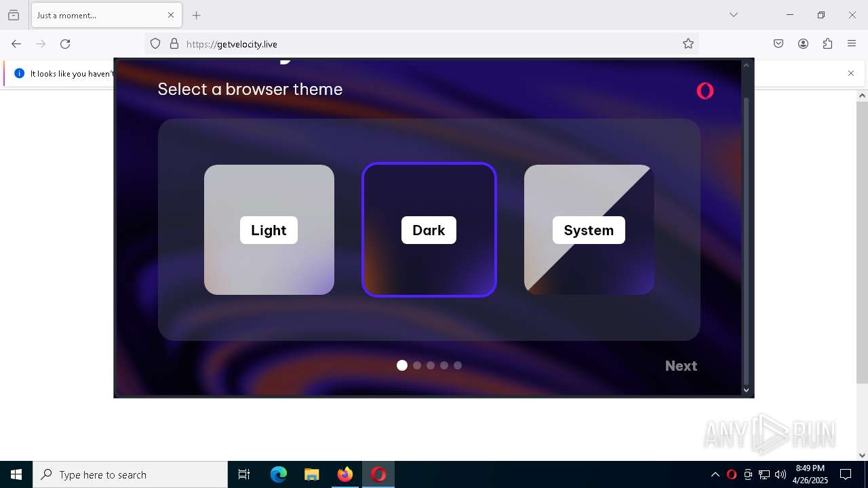868x488 pixels.
Task: List all tabs dropdown
Action: point(734,15)
